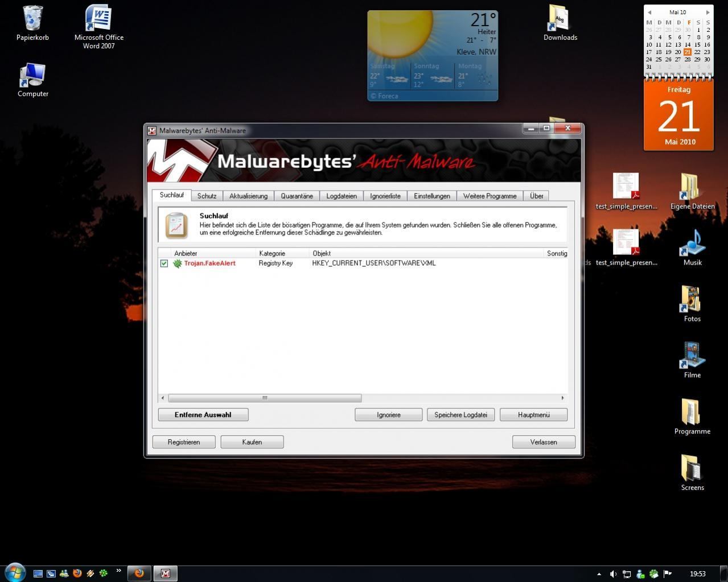Open the Screens folder icon

coord(692,473)
